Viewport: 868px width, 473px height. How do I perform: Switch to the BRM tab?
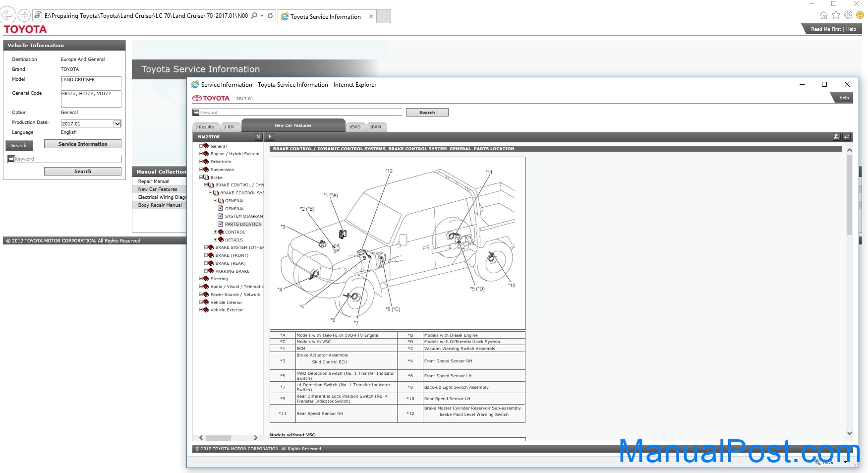376,127
